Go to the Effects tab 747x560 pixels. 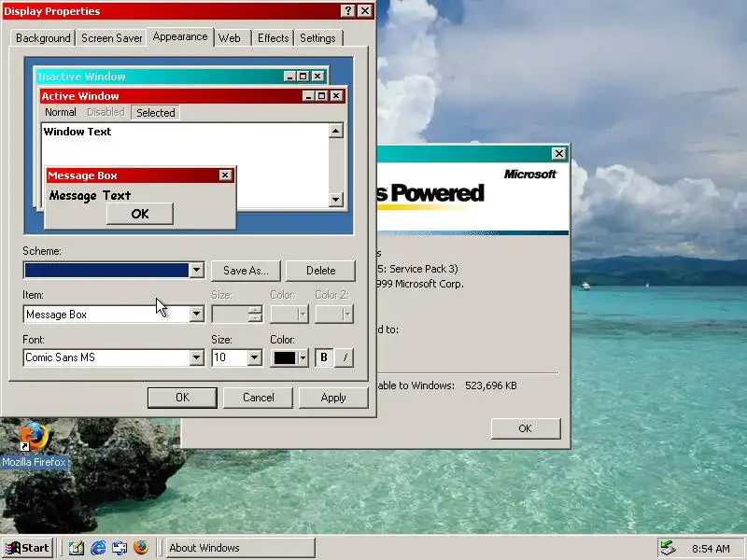pos(273,38)
